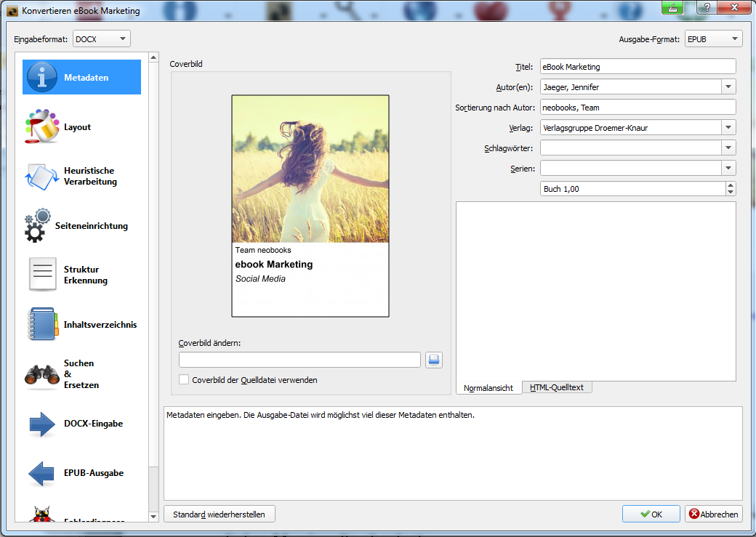Click the OK button
This screenshot has height=537, width=756.
(651, 514)
